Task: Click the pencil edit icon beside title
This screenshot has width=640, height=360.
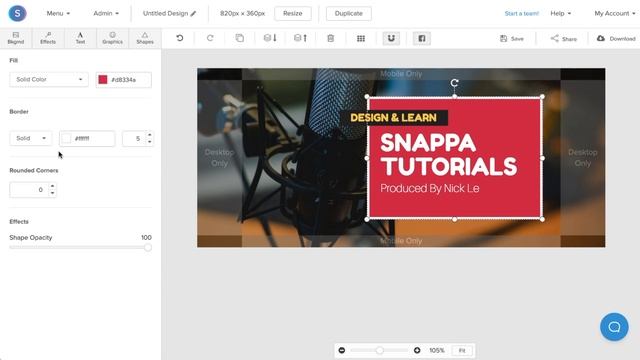Action: 193,14
